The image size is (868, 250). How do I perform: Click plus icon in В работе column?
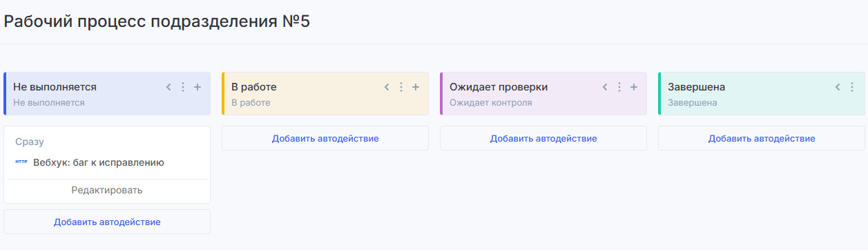click(x=416, y=87)
